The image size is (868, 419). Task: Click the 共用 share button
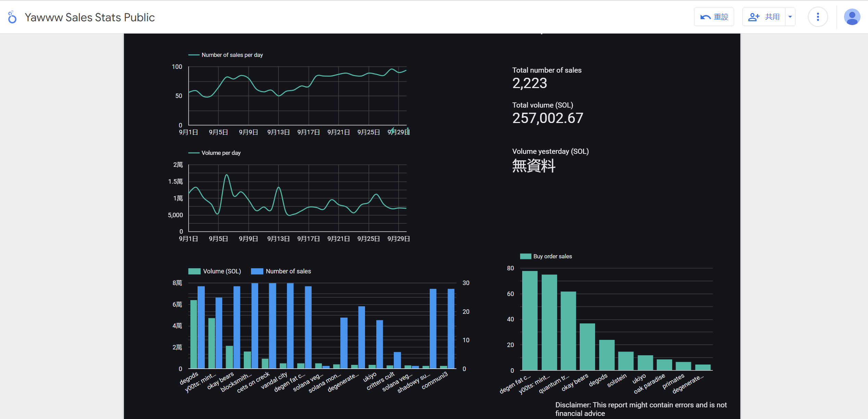764,17
